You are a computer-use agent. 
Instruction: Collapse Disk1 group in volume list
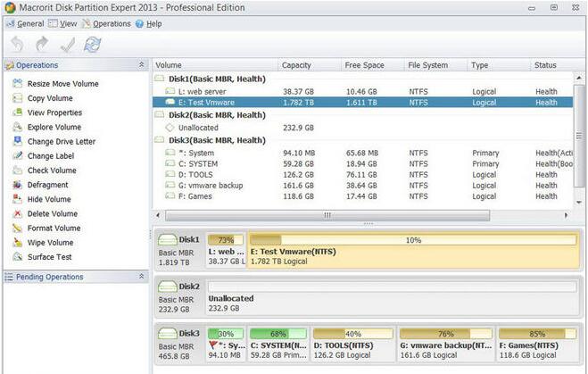pos(160,79)
